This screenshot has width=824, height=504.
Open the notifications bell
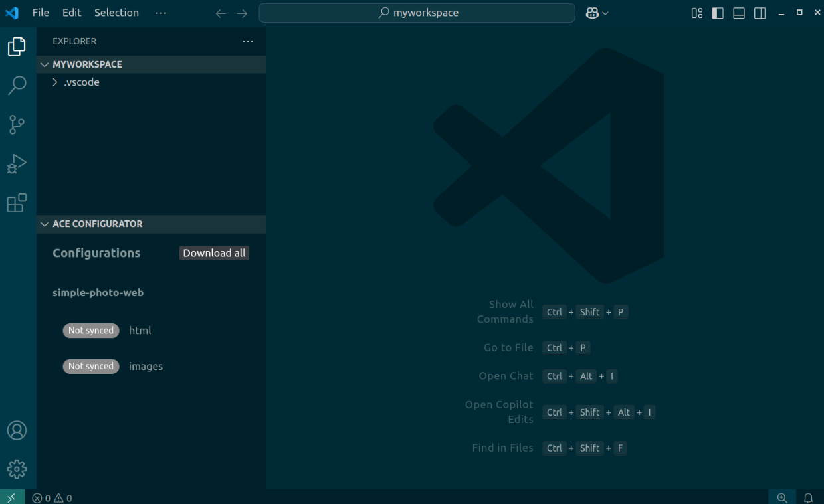coord(809,497)
